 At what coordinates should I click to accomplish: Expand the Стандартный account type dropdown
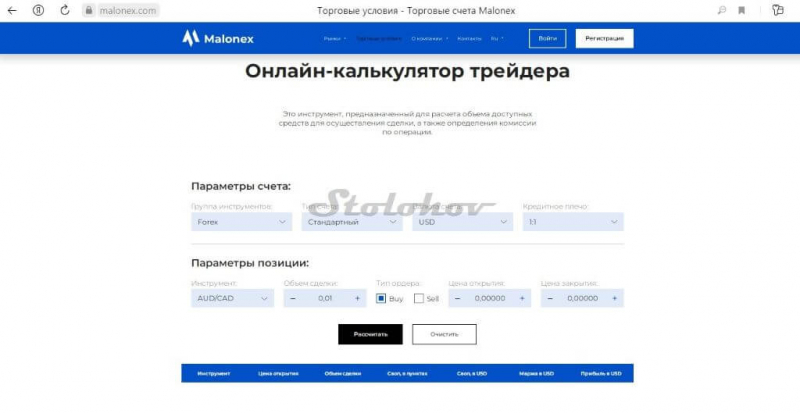[x=352, y=222]
